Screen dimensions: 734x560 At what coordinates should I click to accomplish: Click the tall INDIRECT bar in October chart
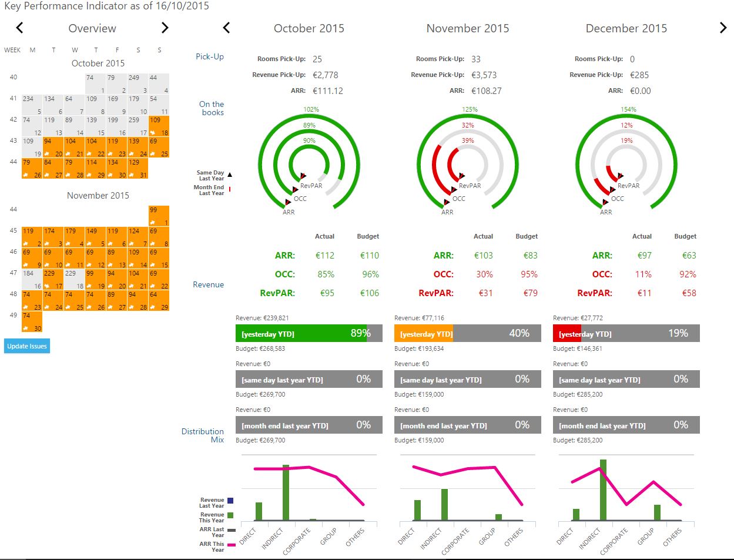(x=286, y=492)
